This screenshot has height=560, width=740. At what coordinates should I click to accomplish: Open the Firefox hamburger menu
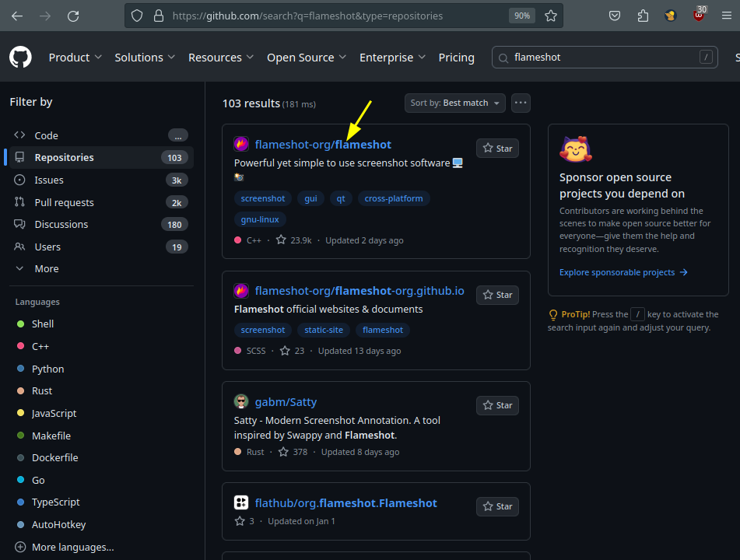pyautogui.click(x=727, y=16)
